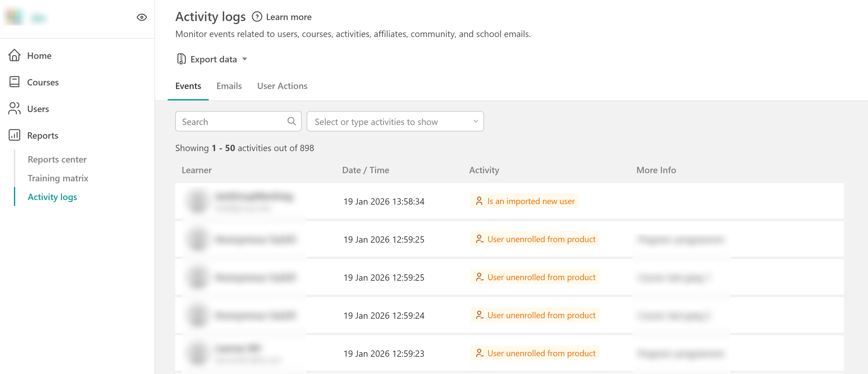Click the Export data file icon
The height and width of the screenshot is (374, 868).
(181, 59)
